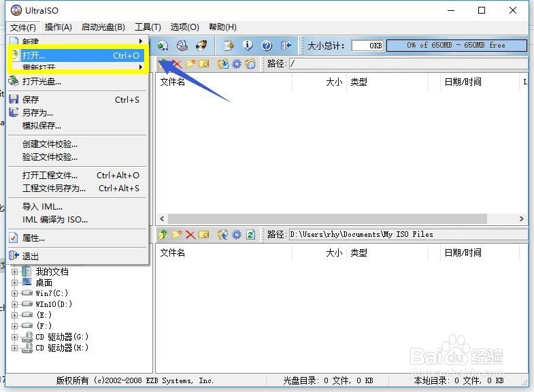Viewport: 534px width, 392px height.
Task: Expand the WIn10(D:) drive node
Action: click(x=14, y=304)
